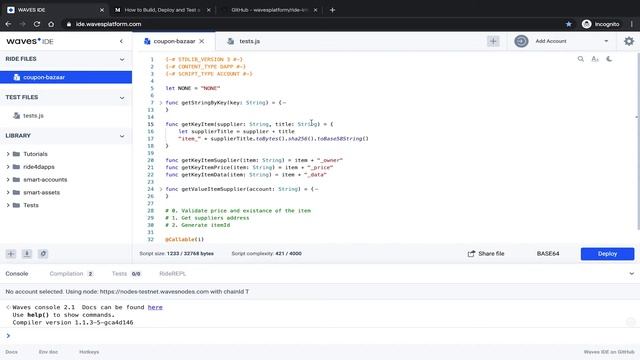Toggle dark theme moon icon
Image resolution: width=640 pixels, height=360 pixels.
609,59
